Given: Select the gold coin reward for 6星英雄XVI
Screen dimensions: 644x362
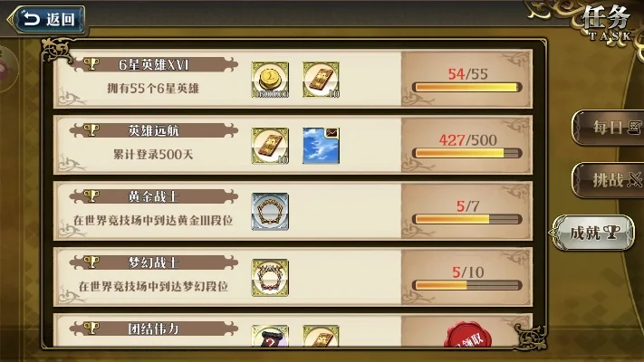Looking at the screenshot, I should pos(270,80).
